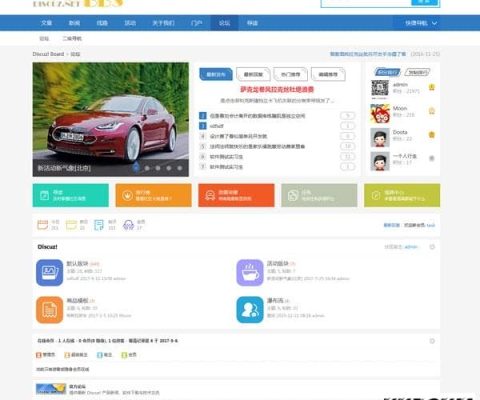
Task: Open the purple coffee cup forum icon
Action: pos(250,273)
